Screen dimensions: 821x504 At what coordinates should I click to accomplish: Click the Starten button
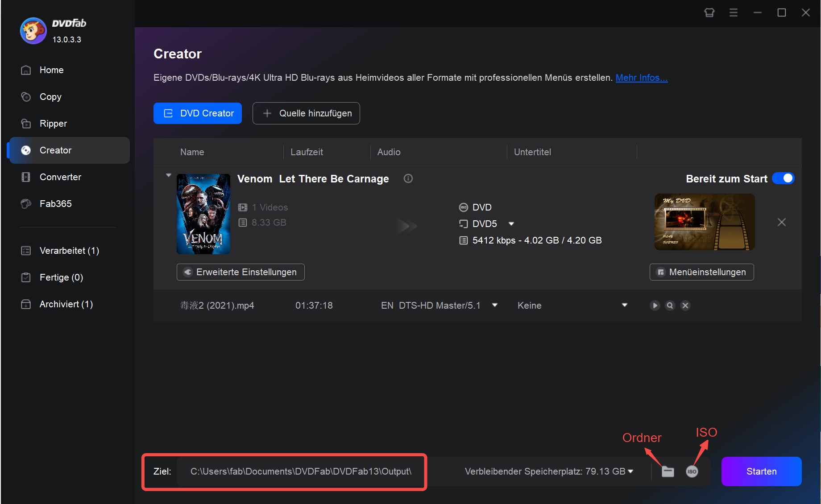(x=762, y=471)
